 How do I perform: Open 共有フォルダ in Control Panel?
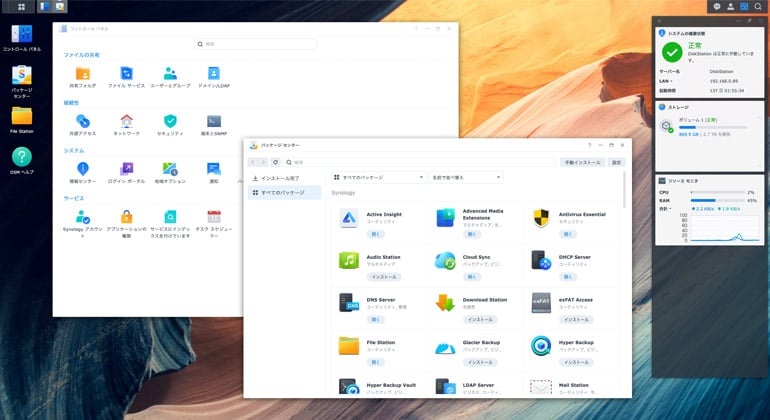(82, 74)
